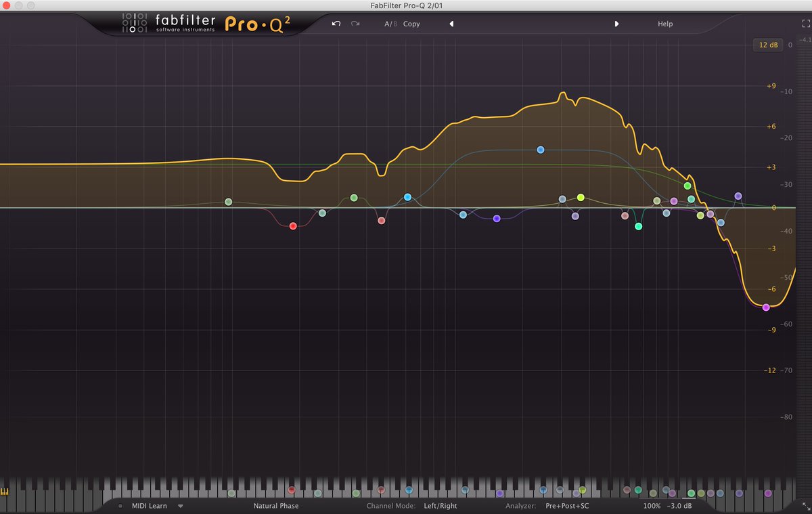Click the piano display icon at bottom left
The image size is (812, 514).
[5, 491]
